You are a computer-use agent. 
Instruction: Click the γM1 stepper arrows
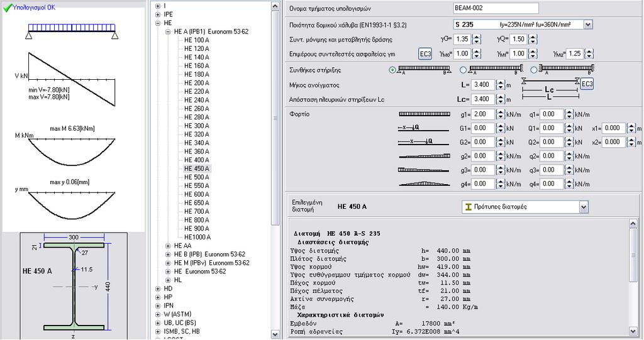tap(533, 54)
